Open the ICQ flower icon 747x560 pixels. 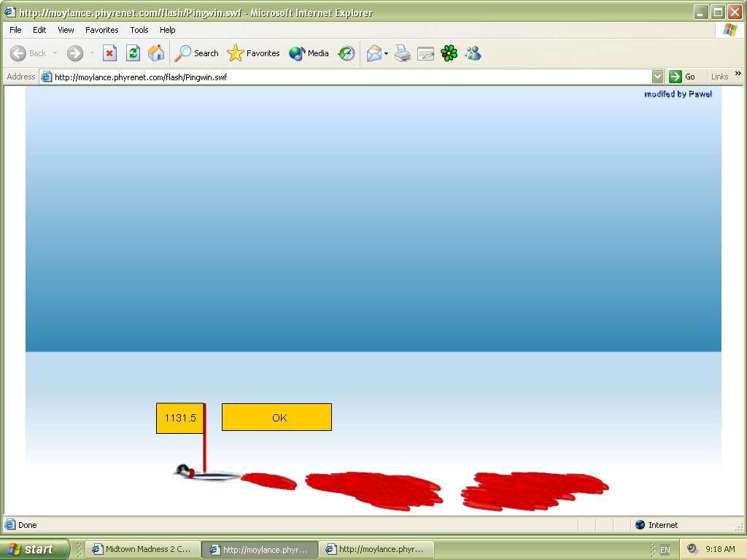click(449, 53)
